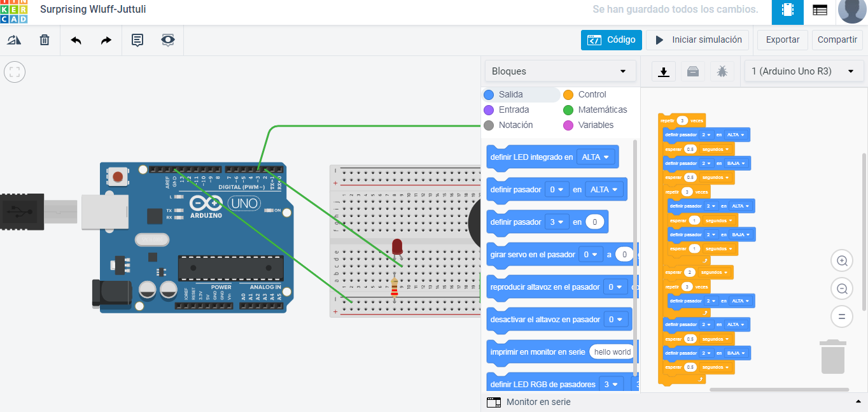868x412 pixels.
Task: Open the libraries icon in code panel
Action: (693, 71)
